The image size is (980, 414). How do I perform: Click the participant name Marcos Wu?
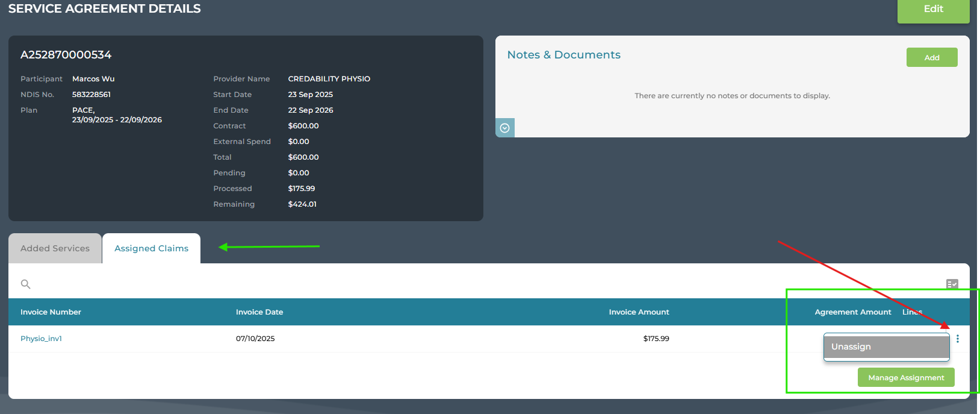click(x=93, y=79)
